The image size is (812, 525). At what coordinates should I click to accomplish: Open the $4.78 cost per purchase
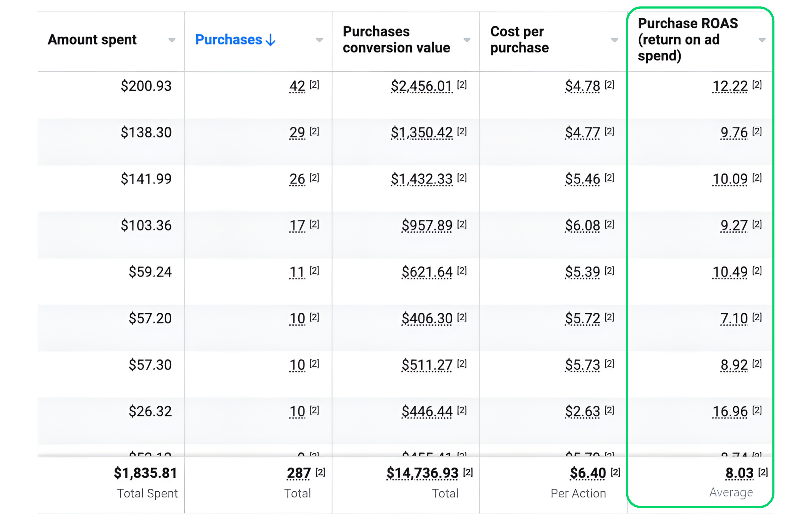pyautogui.click(x=582, y=86)
